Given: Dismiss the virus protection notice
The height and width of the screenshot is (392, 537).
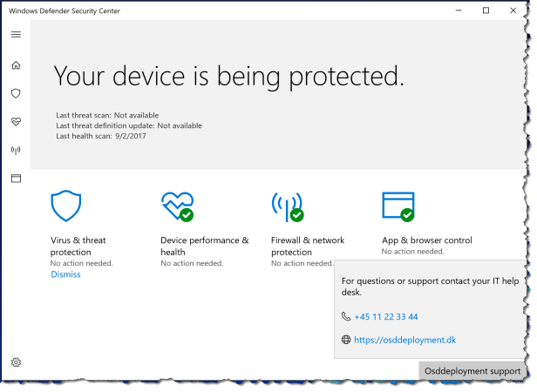Looking at the screenshot, I should 65,274.
